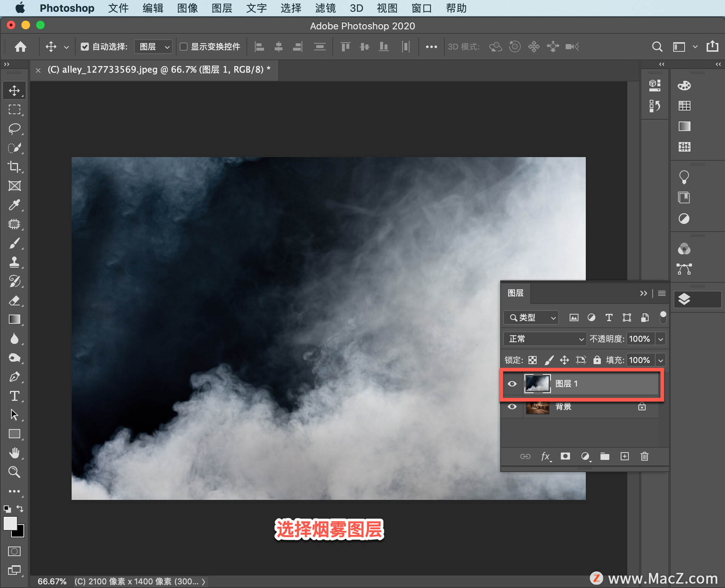The image size is (725, 588).
Task: Select the Rectangle shape tool
Action: [14, 434]
